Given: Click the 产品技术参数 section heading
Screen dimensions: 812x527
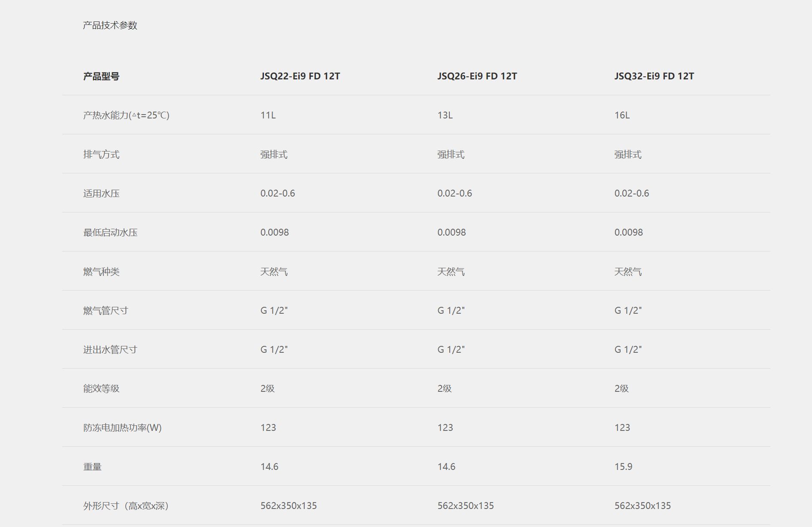Looking at the screenshot, I should click(110, 25).
